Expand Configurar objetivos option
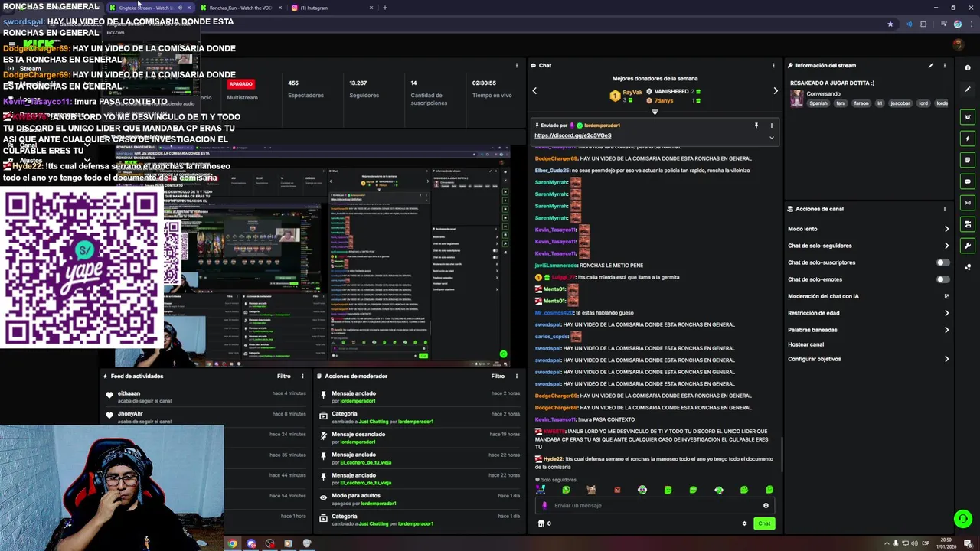 coord(868,359)
